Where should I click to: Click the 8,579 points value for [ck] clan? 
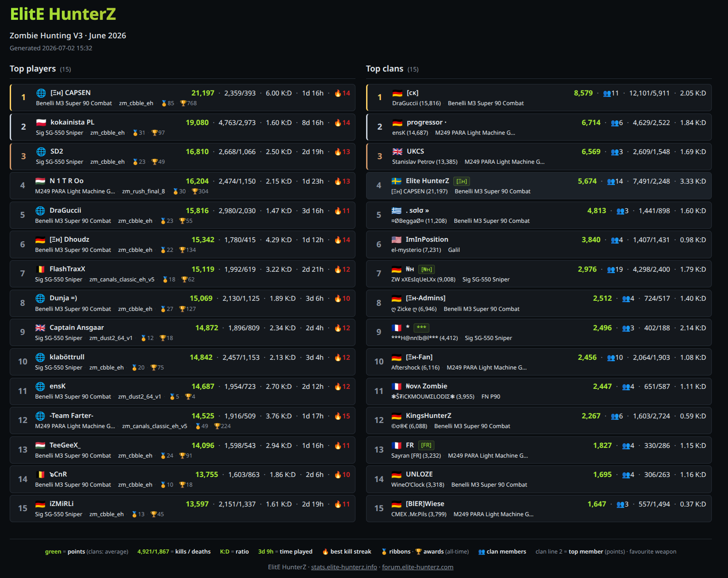point(584,93)
